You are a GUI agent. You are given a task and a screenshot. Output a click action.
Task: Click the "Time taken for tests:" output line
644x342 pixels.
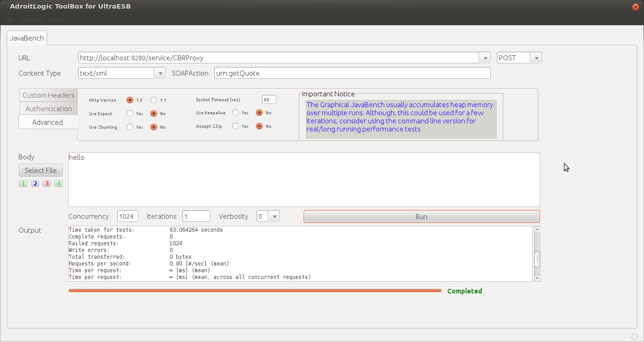tap(146, 230)
